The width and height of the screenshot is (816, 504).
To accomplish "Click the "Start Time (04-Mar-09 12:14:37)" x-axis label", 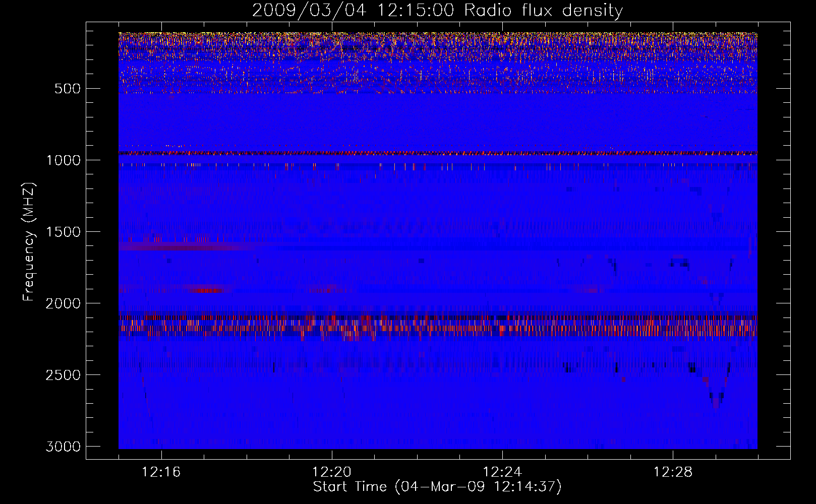I will [x=437, y=487].
